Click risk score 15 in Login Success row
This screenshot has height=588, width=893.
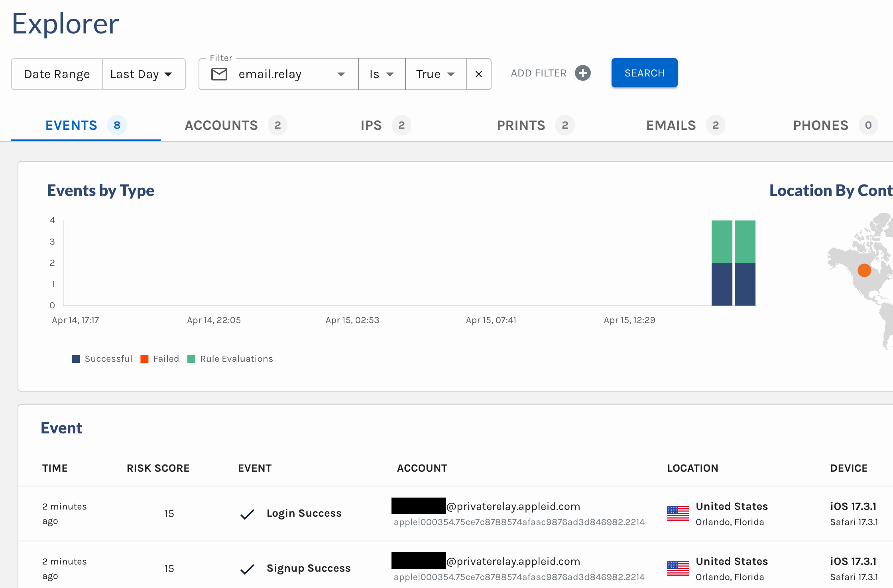point(169,514)
